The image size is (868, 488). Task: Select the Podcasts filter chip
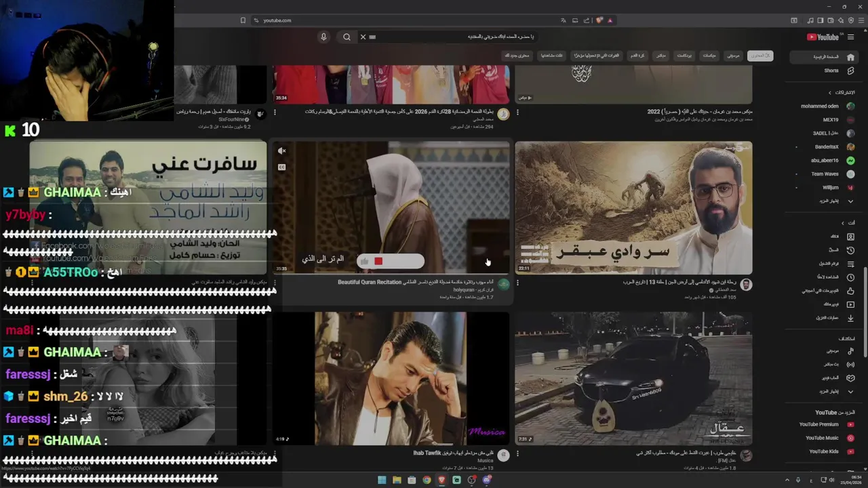pos(684,56)
